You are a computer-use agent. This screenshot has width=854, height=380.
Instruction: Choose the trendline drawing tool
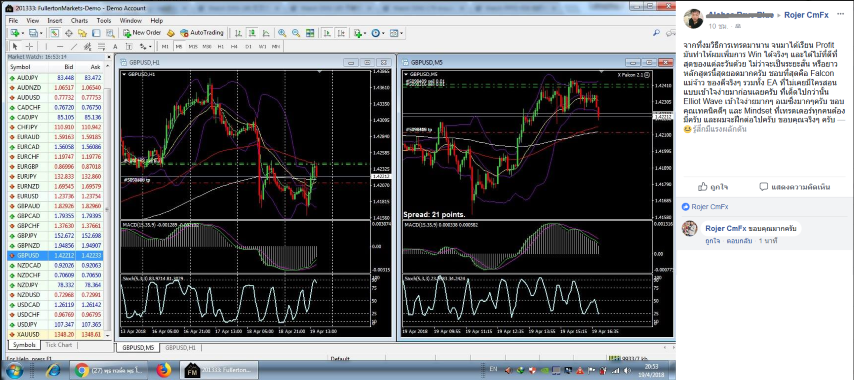75,46
